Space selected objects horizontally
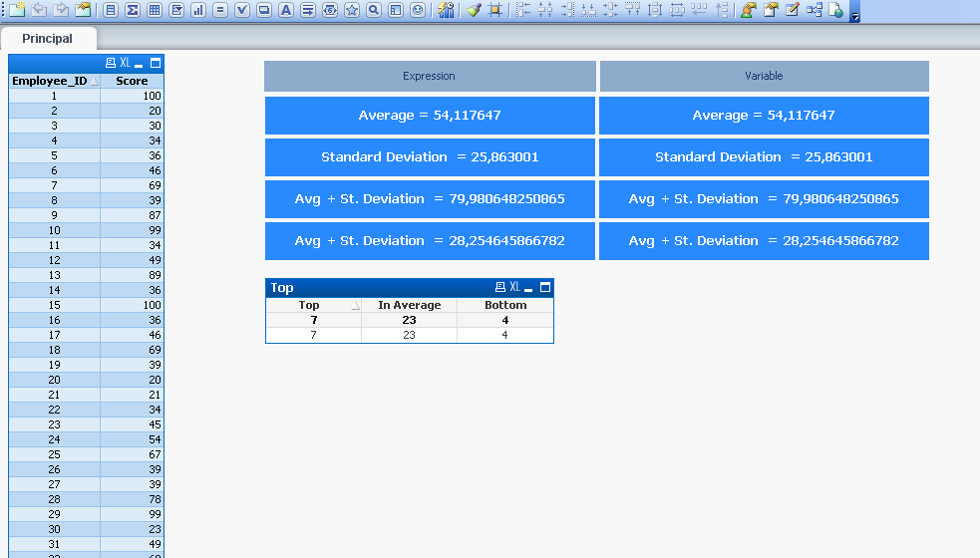 pyautogui.click(x=676, y=9)
